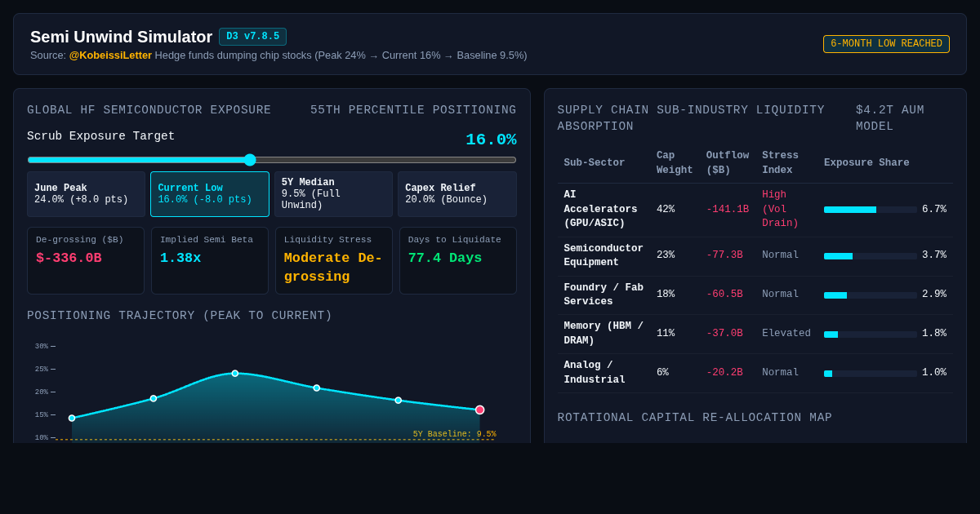
Task: Click the Analog / Industrial row label
Action: 595,373
